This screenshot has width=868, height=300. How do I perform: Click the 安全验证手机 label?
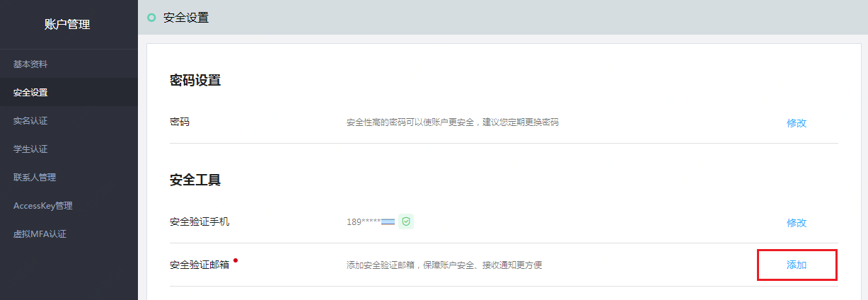coord(199,221)
